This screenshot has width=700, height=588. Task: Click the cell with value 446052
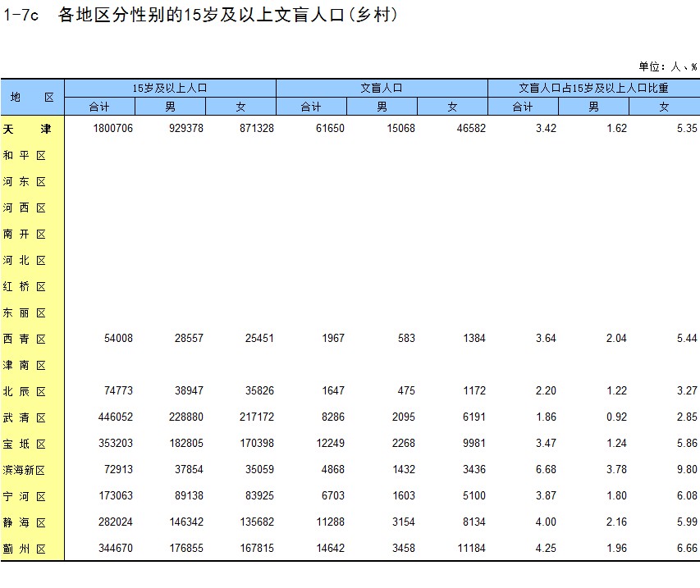[116, 417]
